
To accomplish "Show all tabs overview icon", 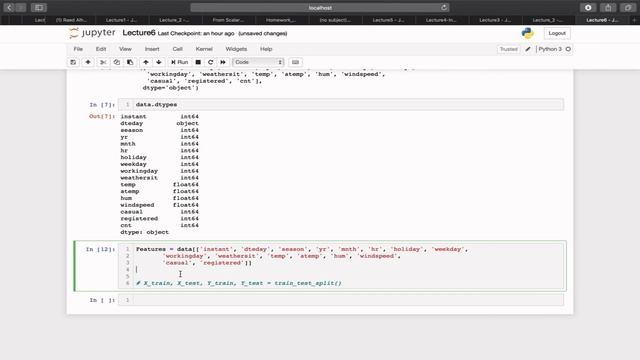I will (x=628, y=7).
